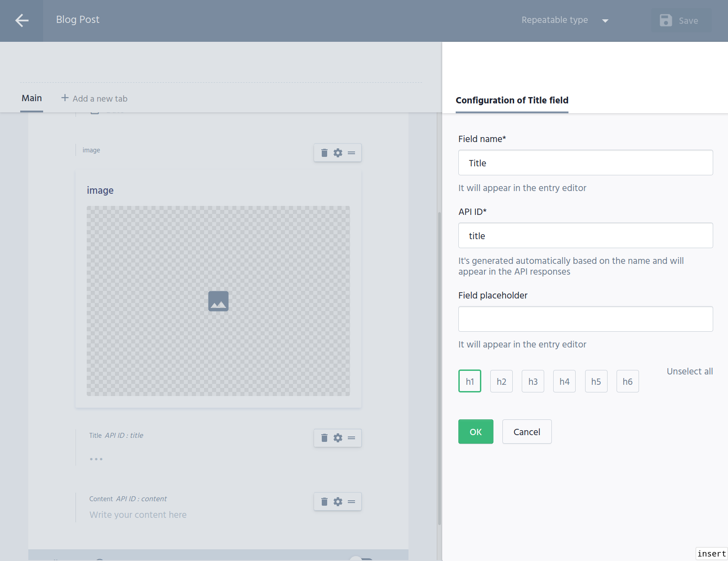The width and height of the screenshot is (728, 561).
Task: Focus the API ID input
Action: 586,236
